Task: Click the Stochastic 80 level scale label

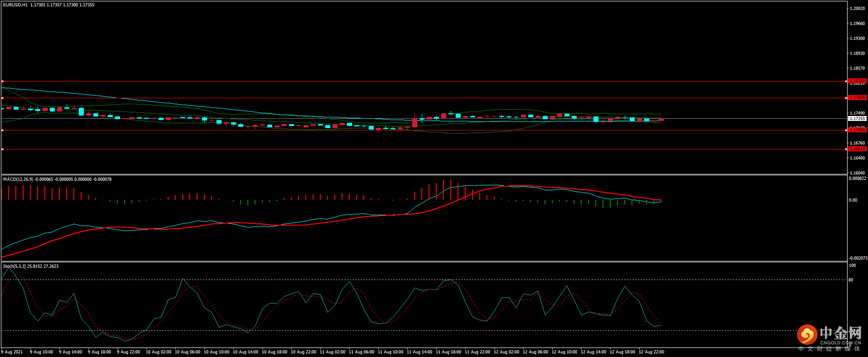Action: click(851, 280)
